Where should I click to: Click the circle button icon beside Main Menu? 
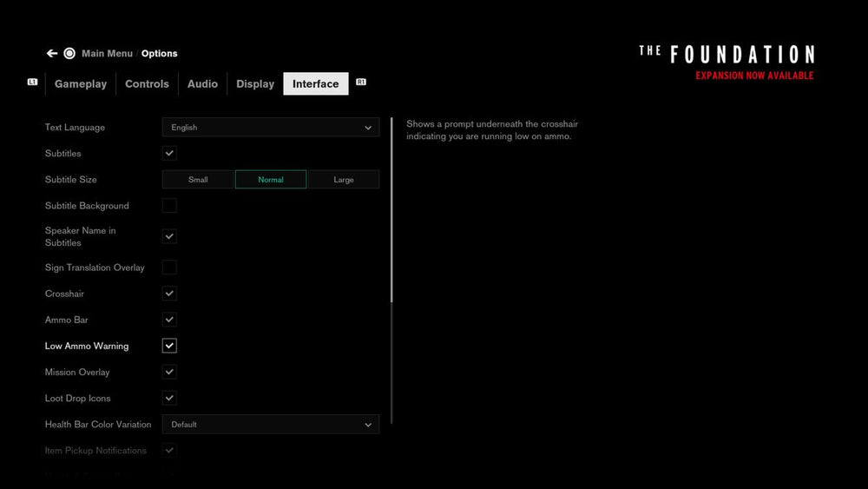pos(69,53)
